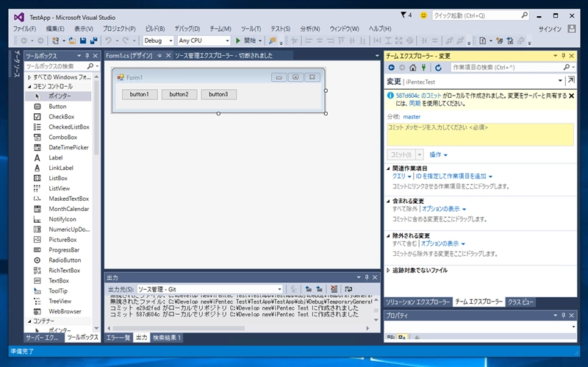Click the New Project toolbar icon

point(56,40)
